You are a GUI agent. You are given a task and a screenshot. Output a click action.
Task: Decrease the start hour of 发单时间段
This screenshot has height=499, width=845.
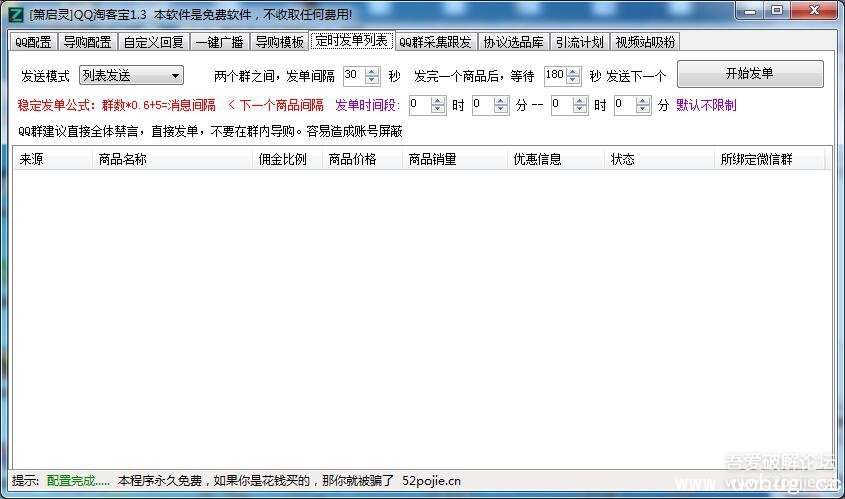click(438, 109)
